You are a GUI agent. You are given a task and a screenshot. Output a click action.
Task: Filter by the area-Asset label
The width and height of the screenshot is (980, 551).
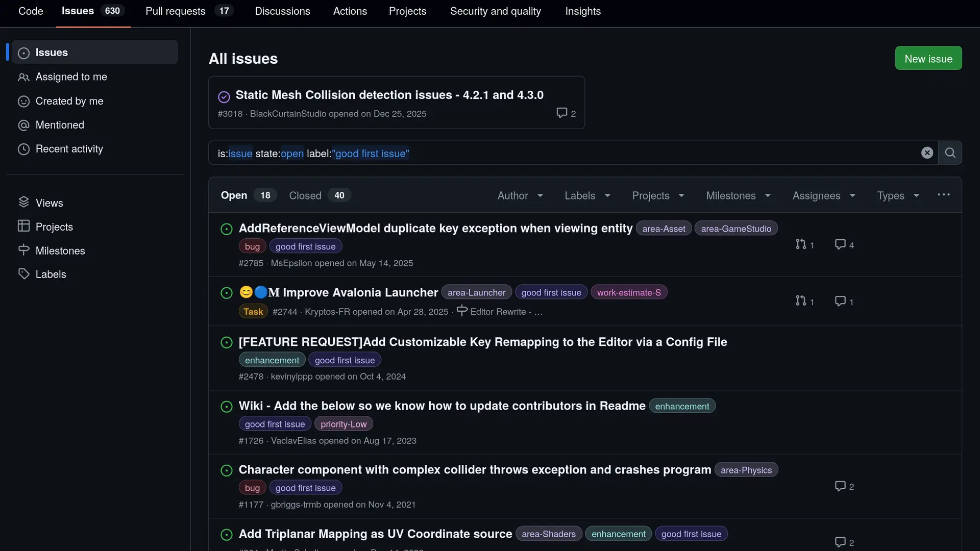(664, 229)
